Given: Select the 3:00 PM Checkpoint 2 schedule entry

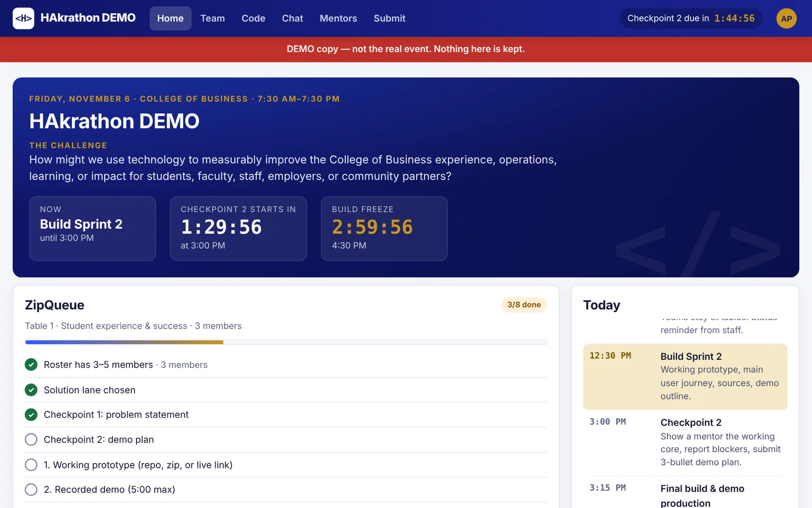Looking at the screenshot, I should (685, 442).
